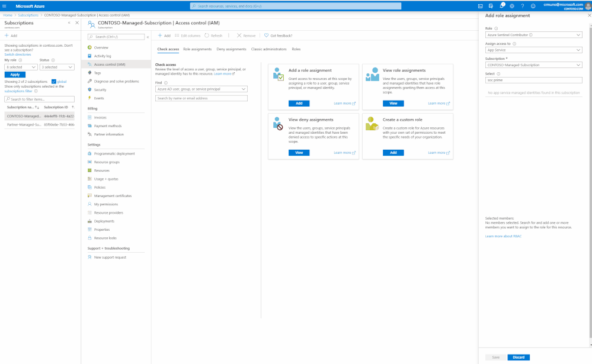This screenshot has width=592, height=364.
Task: Click View in the View deny assignments card
Action: point(299,153)
